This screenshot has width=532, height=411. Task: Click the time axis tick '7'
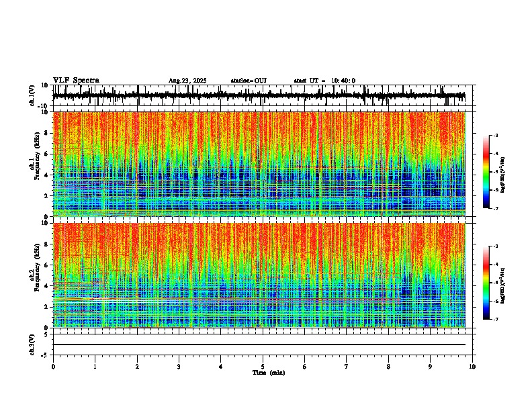pyautogui.click(x=347, y=367)
